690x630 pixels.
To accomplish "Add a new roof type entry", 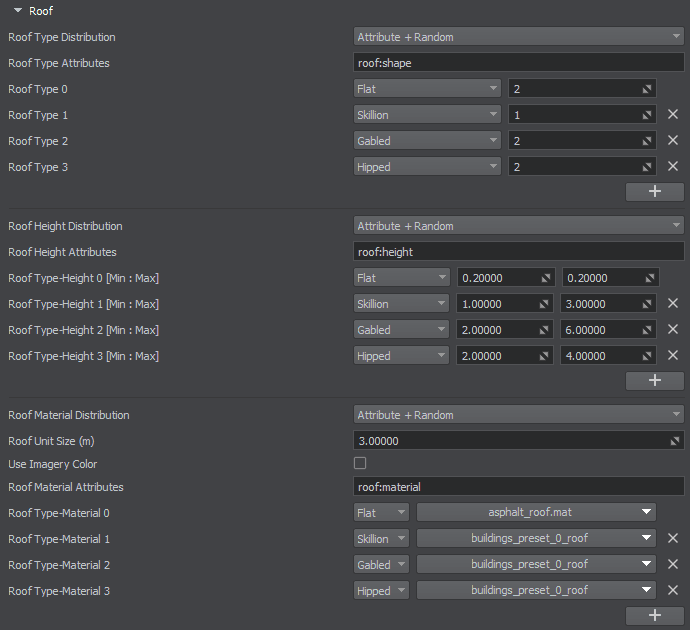I will 655,192.
